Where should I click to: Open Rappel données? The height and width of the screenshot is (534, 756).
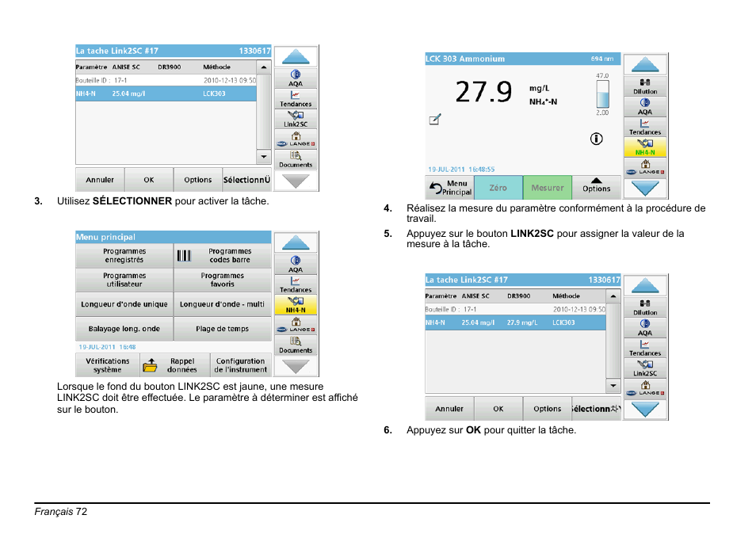(x=175, y=365)
